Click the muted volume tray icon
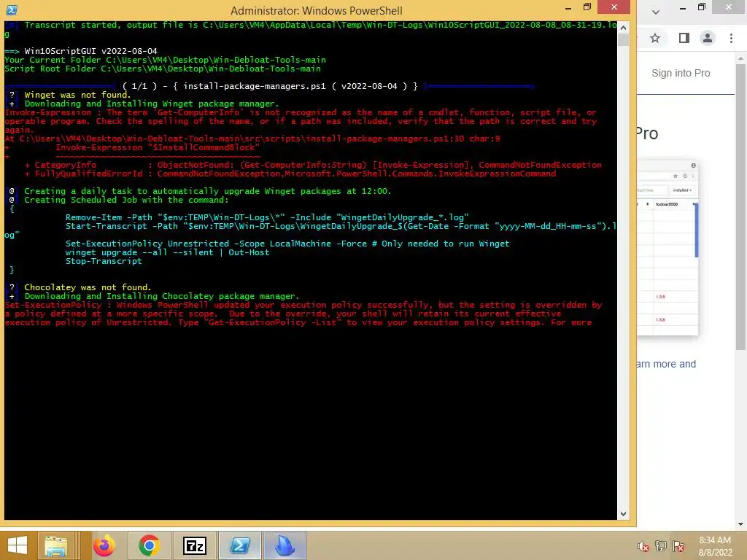Screen dimensions: 747x560 coord(643,546)
